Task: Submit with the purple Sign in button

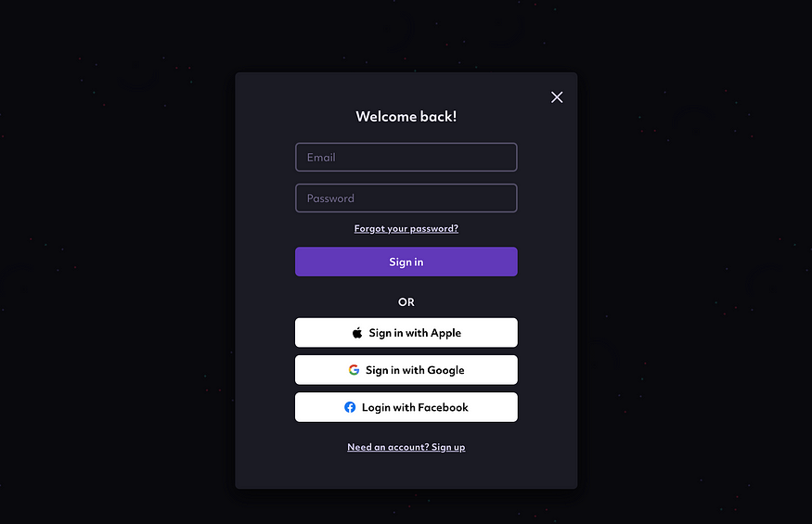Action: [x=406, y=262]
